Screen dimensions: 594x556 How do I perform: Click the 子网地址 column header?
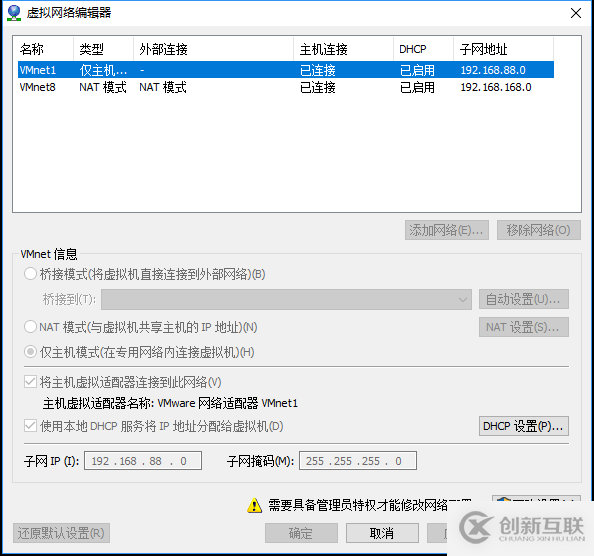(x=503, y=49)
